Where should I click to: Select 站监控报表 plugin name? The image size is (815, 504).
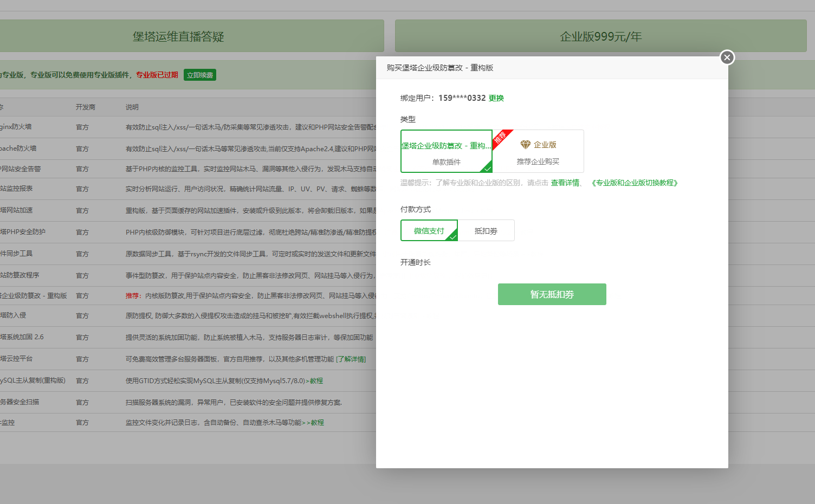point(16,189)
